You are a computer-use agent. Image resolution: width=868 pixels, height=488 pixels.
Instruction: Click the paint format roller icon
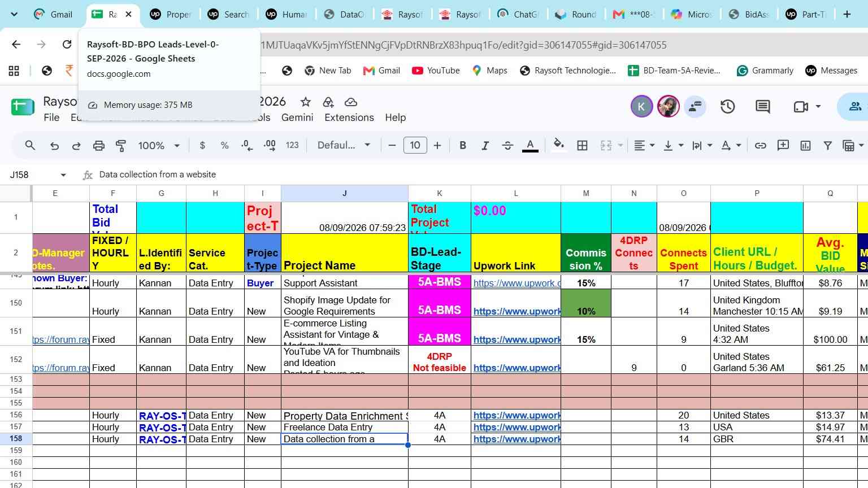tap(121, 146)
